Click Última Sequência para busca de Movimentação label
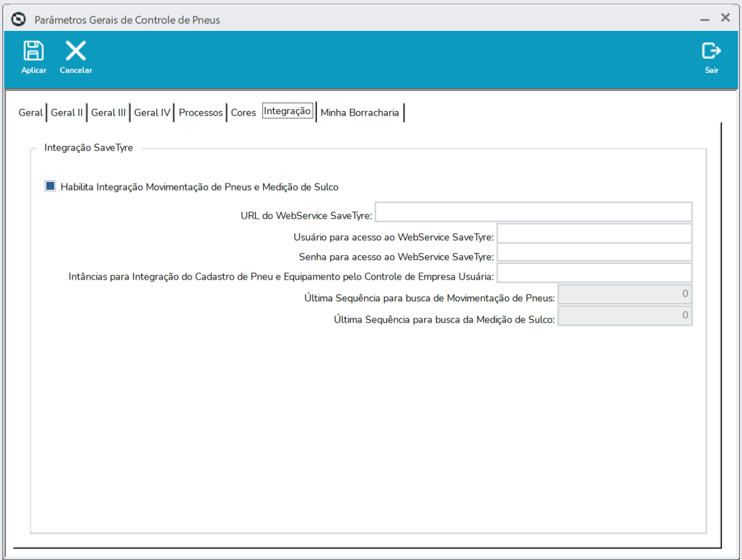Screen dimensions: 742x560 [429, 298]
